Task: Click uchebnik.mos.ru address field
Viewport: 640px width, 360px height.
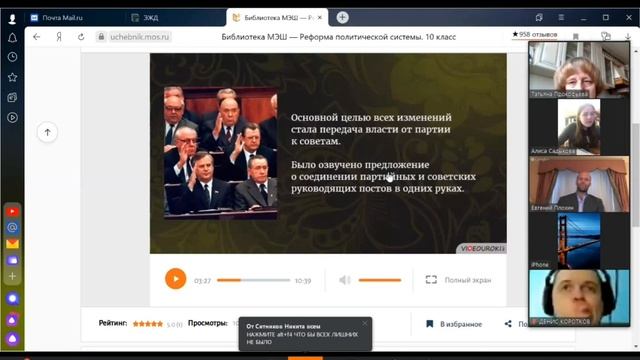Action: point(139,37)
